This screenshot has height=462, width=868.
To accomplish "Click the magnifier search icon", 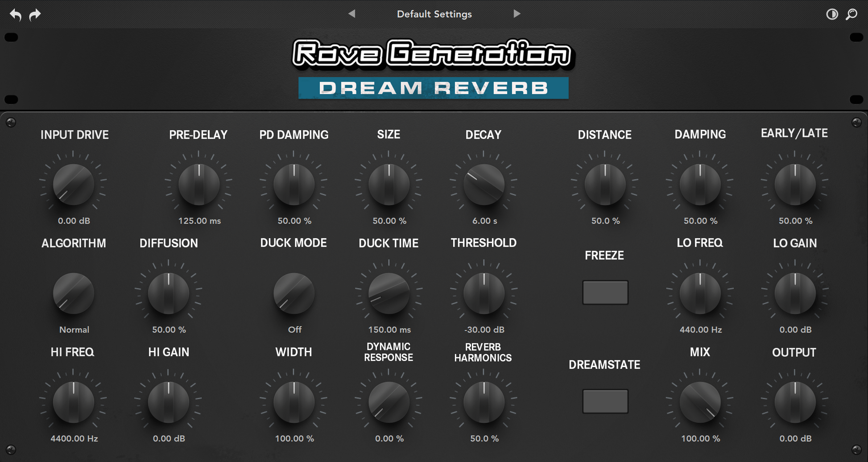I will 851,14.
